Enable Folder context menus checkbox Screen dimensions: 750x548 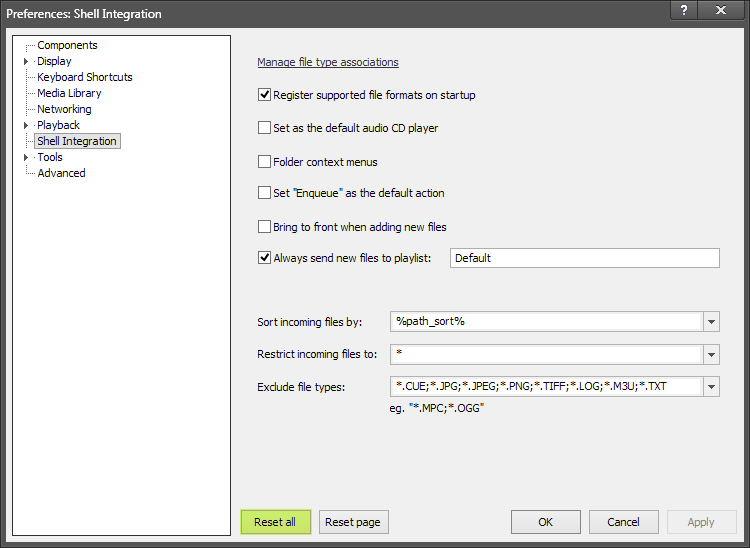click(x=265, y=161)
